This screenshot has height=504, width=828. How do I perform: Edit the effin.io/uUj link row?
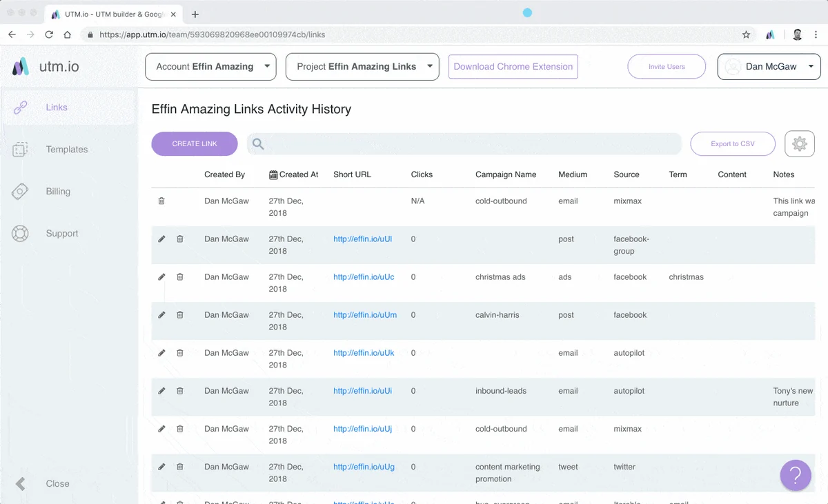[161, 429]
